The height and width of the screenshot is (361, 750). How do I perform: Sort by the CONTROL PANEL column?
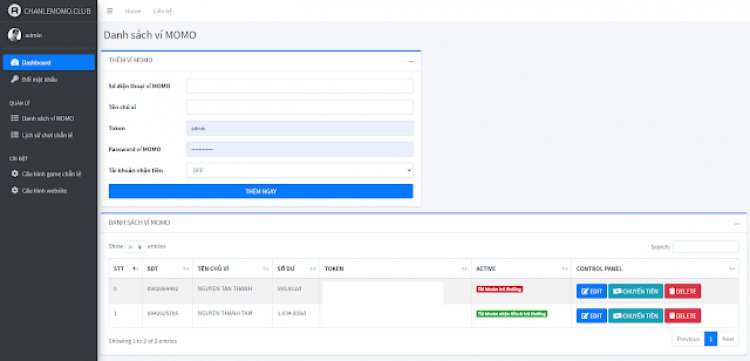(x=655, y=269)
